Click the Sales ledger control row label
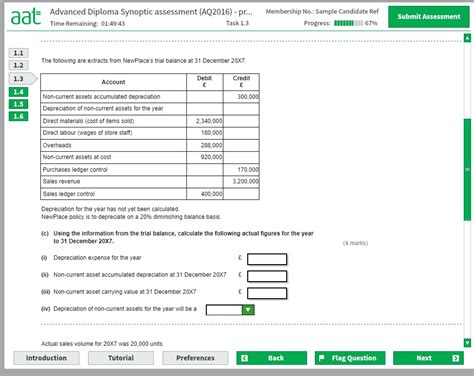 pyautogui.click(x=69, y=194)
